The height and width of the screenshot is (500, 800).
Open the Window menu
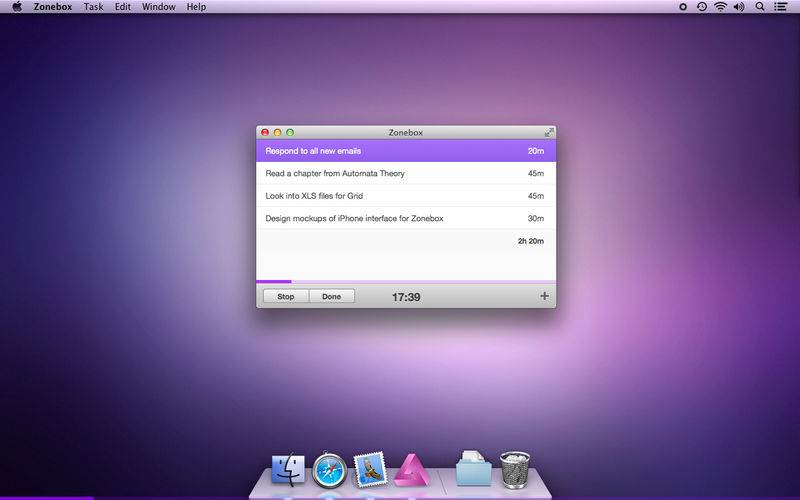159,7
